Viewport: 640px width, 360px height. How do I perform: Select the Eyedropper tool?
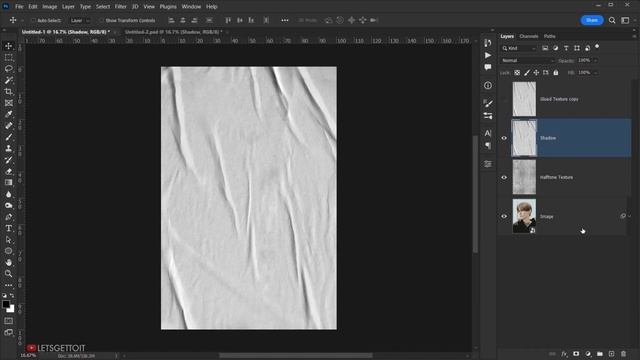[x=9, y=114]
